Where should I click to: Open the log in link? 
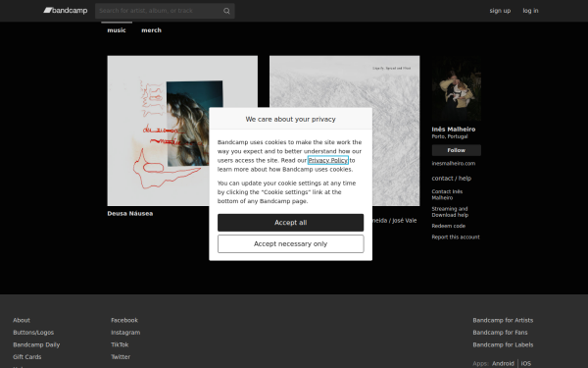click(530, 11)
